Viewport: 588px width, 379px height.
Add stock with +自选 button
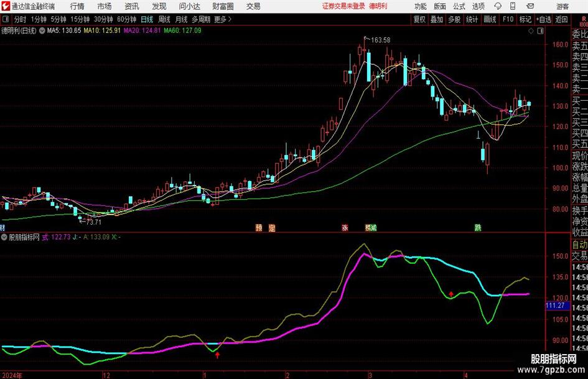tap(543, 19)
